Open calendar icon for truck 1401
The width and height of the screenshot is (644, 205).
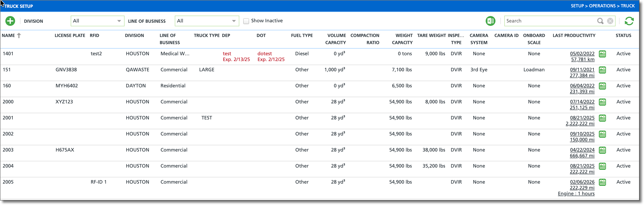pos(602,54)
